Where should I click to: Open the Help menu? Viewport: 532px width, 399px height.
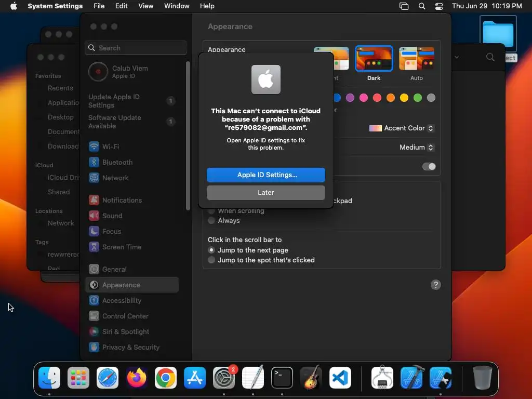point(207,6)
